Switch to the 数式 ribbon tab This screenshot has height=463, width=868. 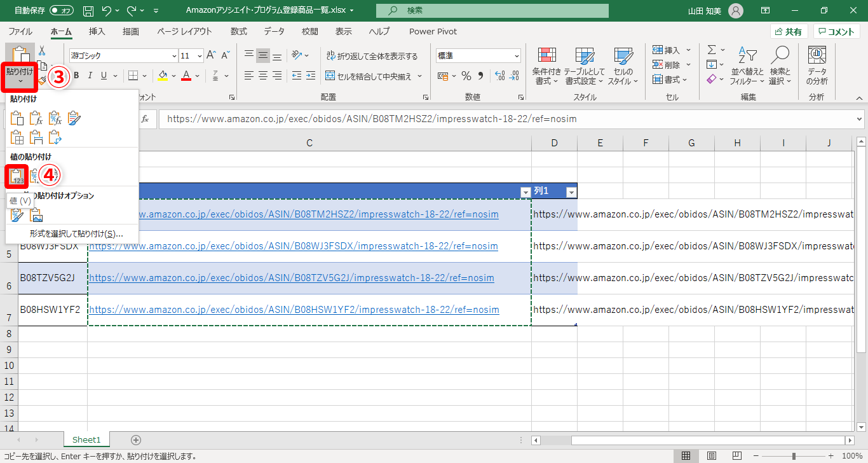pos(239,31)
